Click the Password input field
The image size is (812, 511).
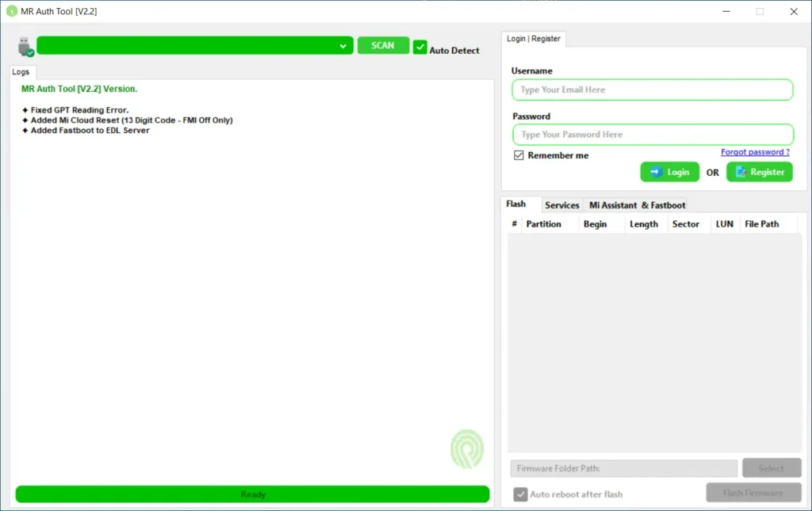pyautogui.click(x=653, y=135)
